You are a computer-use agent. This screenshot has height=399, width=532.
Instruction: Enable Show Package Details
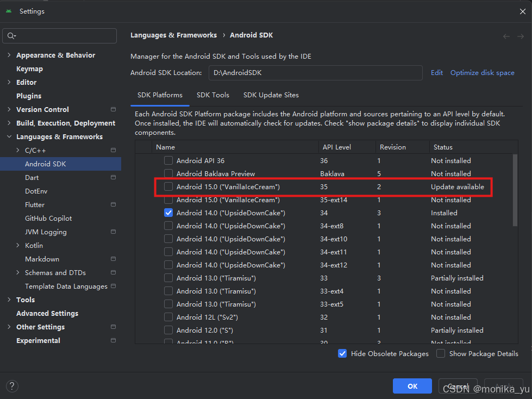441,353
